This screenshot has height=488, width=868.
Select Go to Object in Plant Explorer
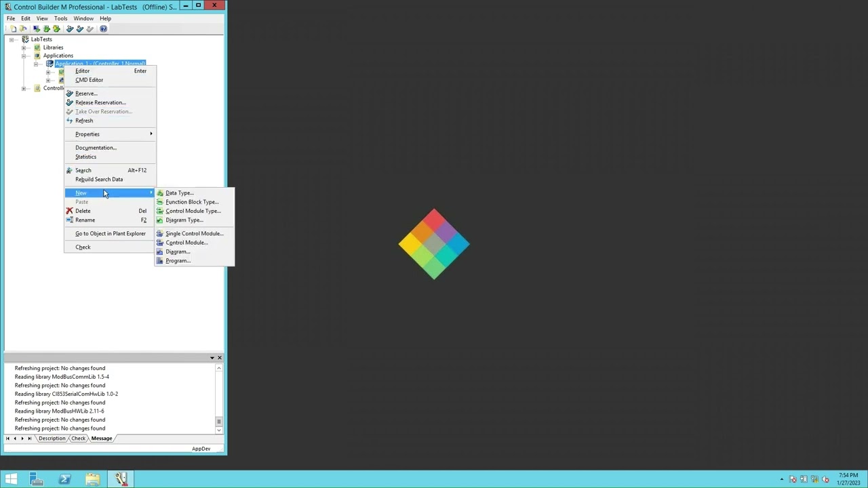111,234
